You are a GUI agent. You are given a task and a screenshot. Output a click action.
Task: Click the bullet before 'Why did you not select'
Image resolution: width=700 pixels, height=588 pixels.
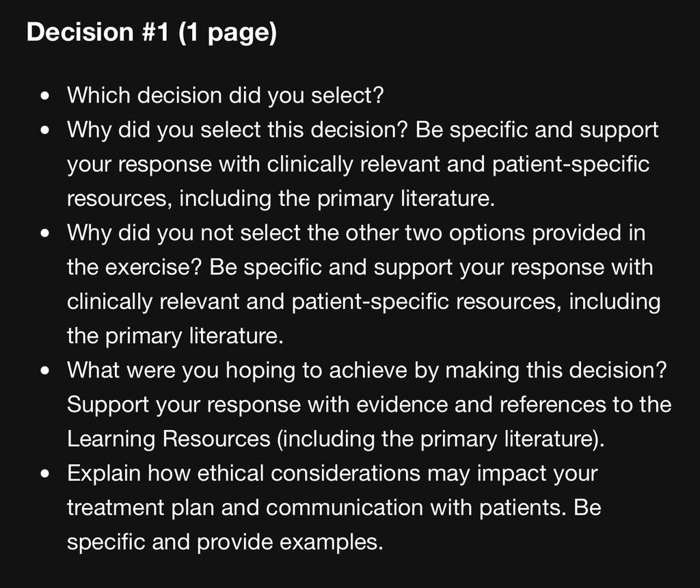tap(44, 234)
